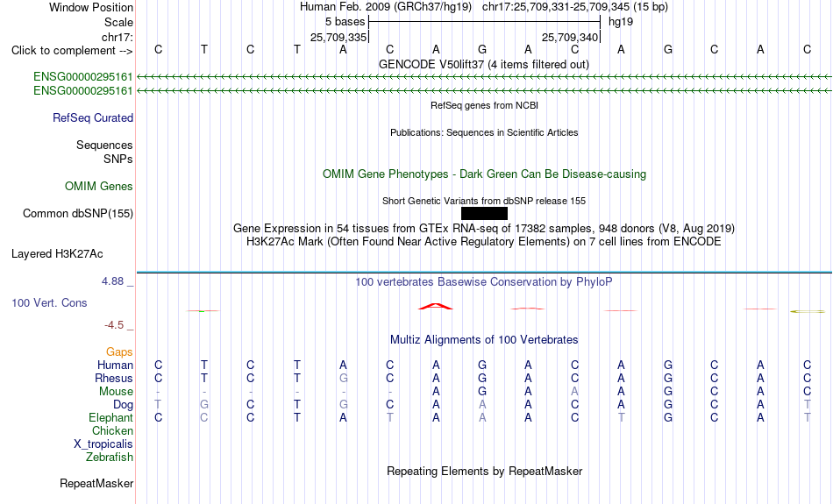This screenshot has width=833, height=504.
Task: Click the -4.5 PhyloP lower axis value
Action: (x=114, y=324)
